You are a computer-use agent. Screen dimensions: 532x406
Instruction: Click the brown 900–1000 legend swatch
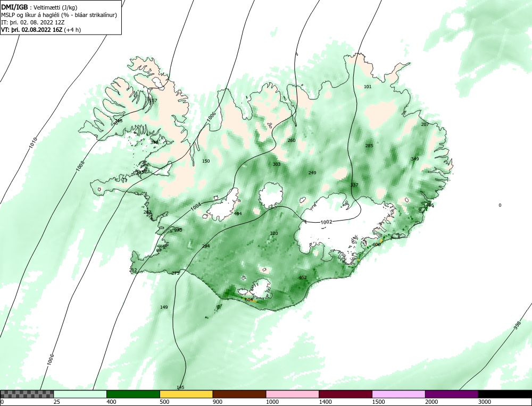pyautogui.click(x=239, y=394)
